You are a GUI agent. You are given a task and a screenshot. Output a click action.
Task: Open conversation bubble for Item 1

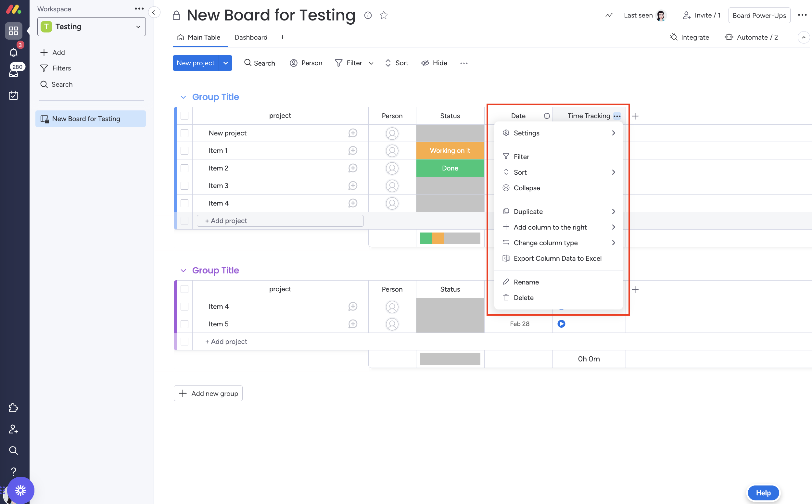click(x=353, y=151)
